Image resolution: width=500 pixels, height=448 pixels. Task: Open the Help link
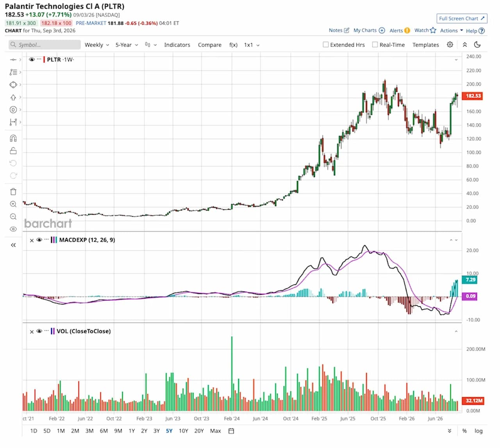tap(475, 31)
